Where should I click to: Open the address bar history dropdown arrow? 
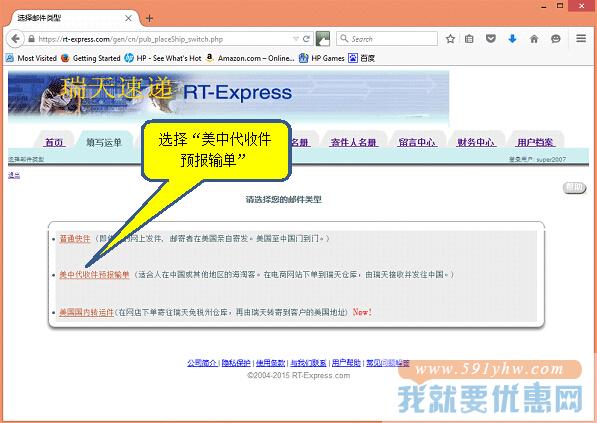(x=295, y=39)
